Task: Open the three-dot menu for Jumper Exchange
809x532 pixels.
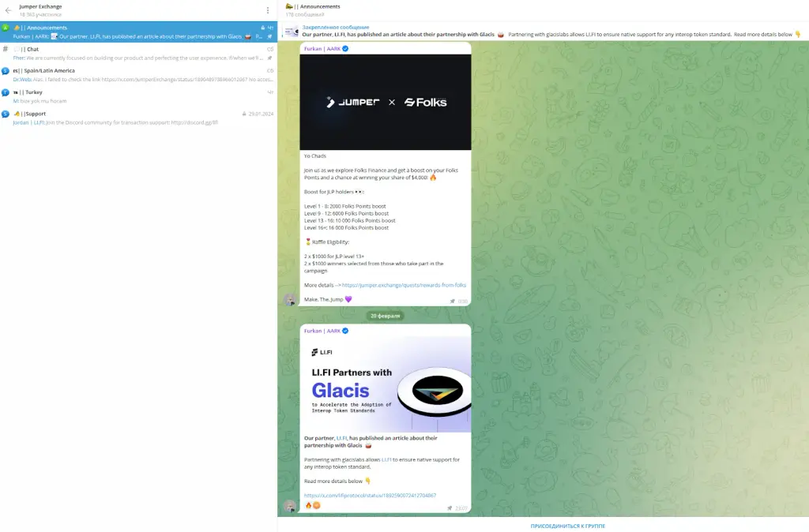Action: (268, 10)
